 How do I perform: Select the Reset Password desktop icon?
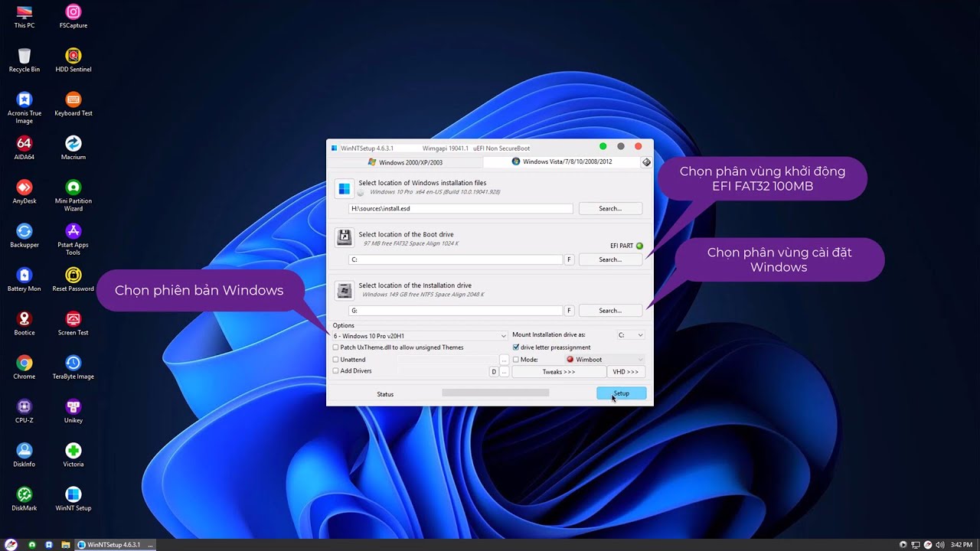[73, 279]
